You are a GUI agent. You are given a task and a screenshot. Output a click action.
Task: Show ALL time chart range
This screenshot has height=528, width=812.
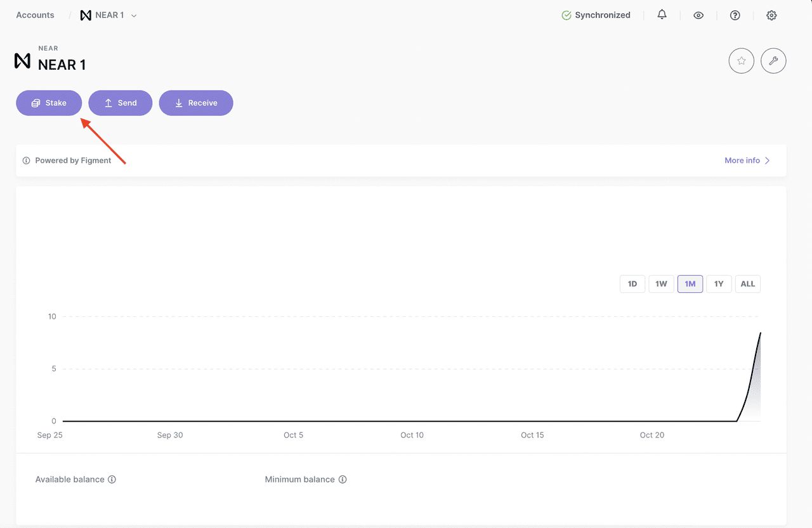[748, 284]
